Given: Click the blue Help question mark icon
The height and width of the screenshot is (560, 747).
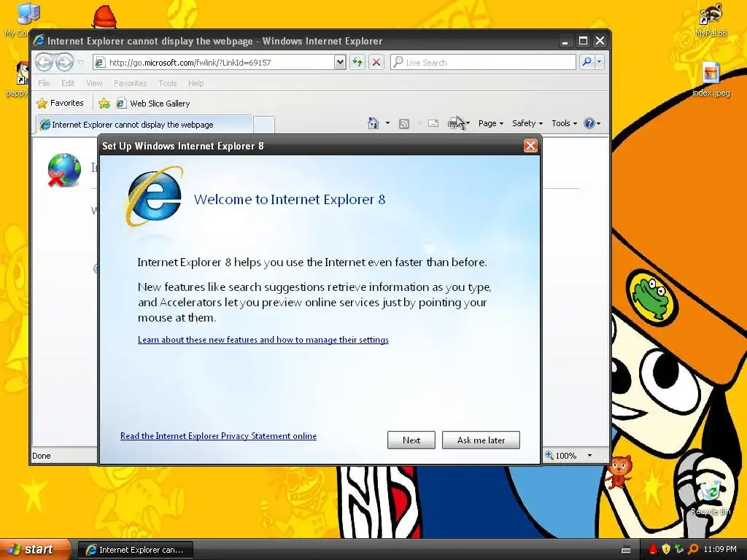Looking at the screenshot, I should pyautogui.click(x=589, y=123).
